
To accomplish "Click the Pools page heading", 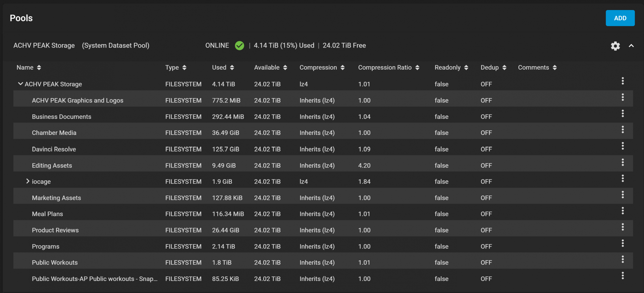I will 21,18.
